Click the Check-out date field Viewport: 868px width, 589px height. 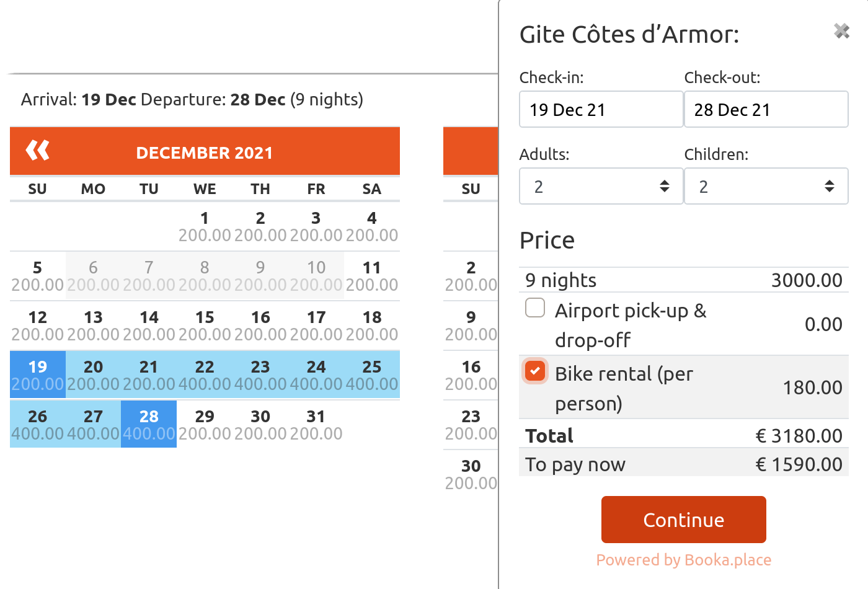point(766,109)
